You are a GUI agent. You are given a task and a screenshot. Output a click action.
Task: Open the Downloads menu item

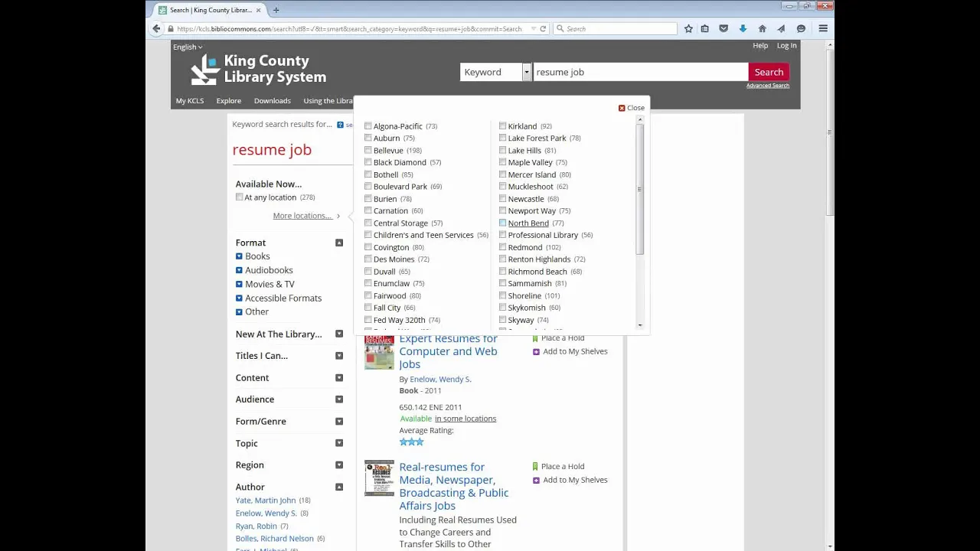pyautogui.click(x=273, y=101)
